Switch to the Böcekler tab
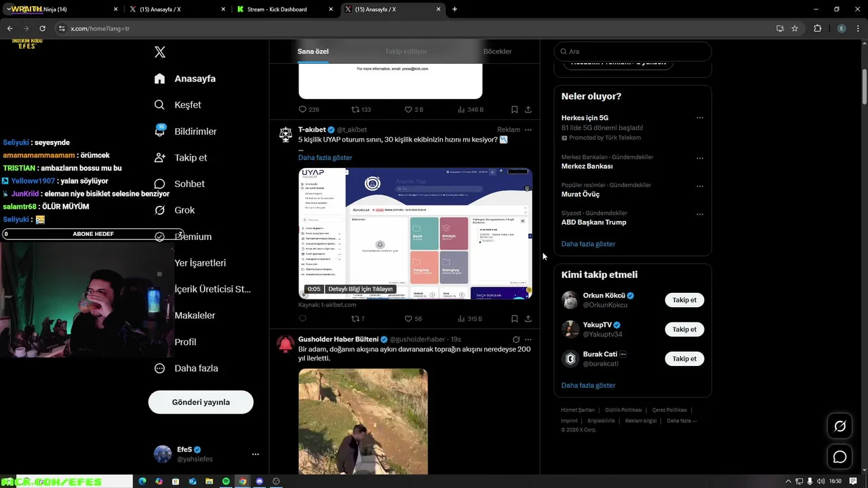This screenshot has width=868, height=488. click(x=497, y=52)
